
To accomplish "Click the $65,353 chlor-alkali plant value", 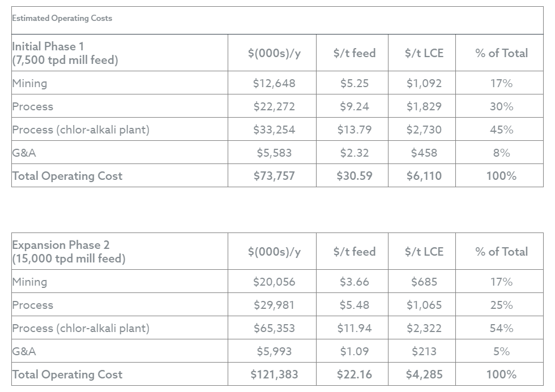I will point(274,328).
